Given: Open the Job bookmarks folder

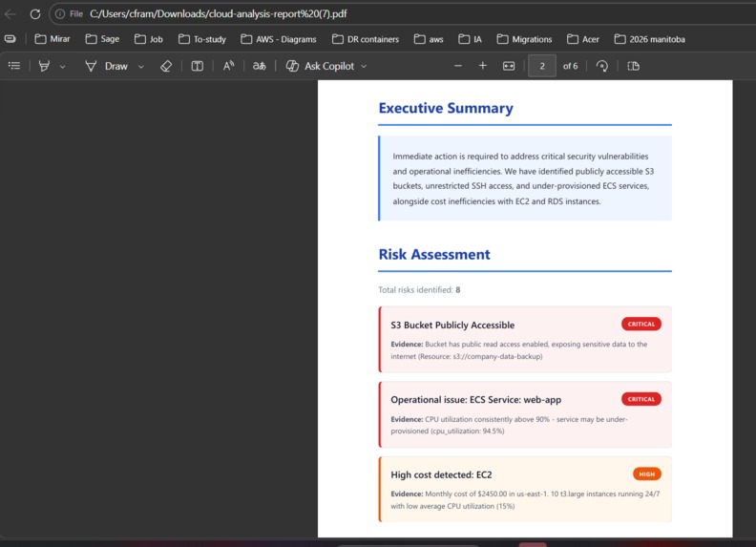Looking at the screenshot, I should (x=149, y=39).
